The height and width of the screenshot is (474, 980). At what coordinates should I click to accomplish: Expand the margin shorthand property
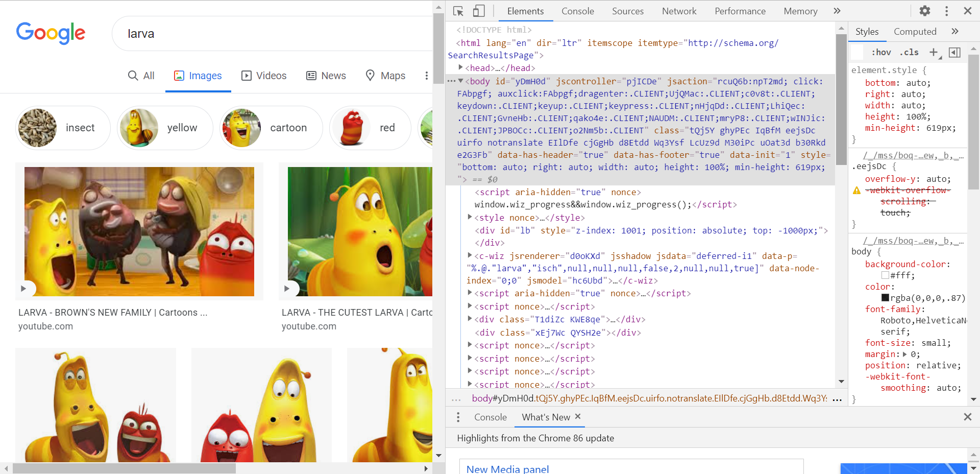[x=905, y=354]
